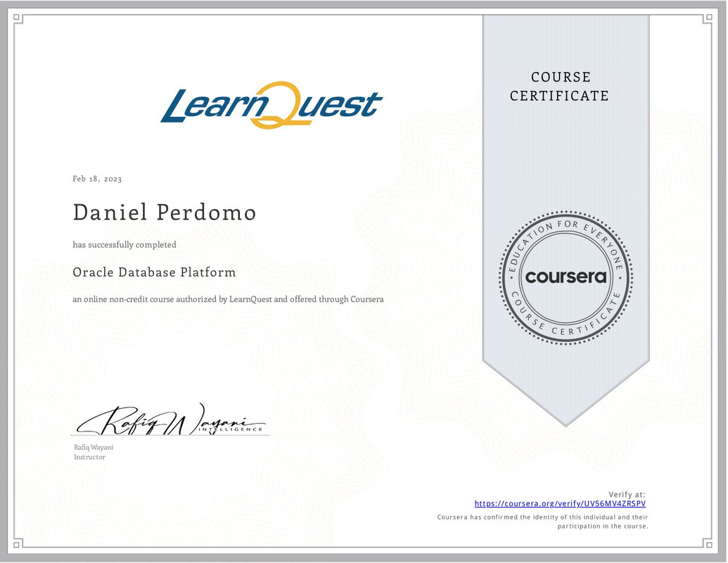Select the name 'Daniel Perdomo'

tap(165, 213)
